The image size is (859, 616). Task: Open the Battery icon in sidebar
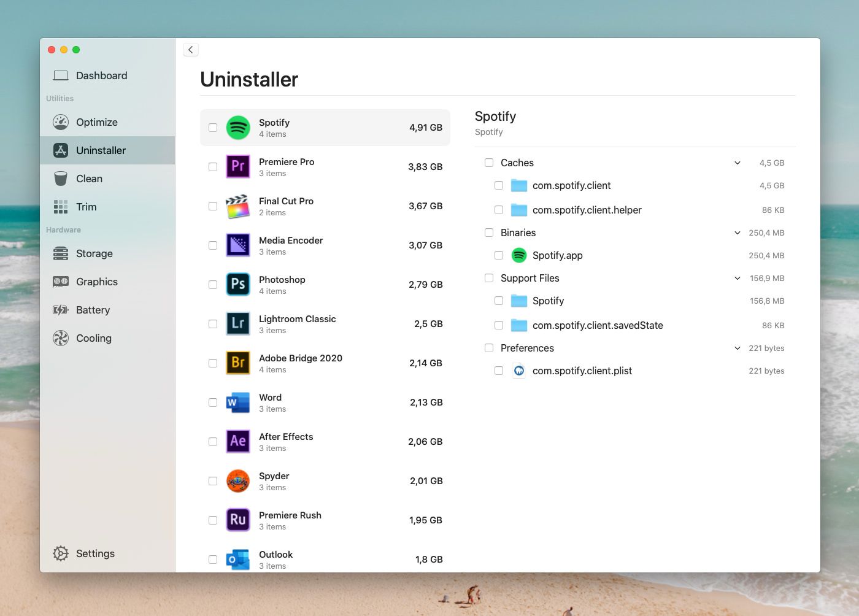click(x=60, y=310)
